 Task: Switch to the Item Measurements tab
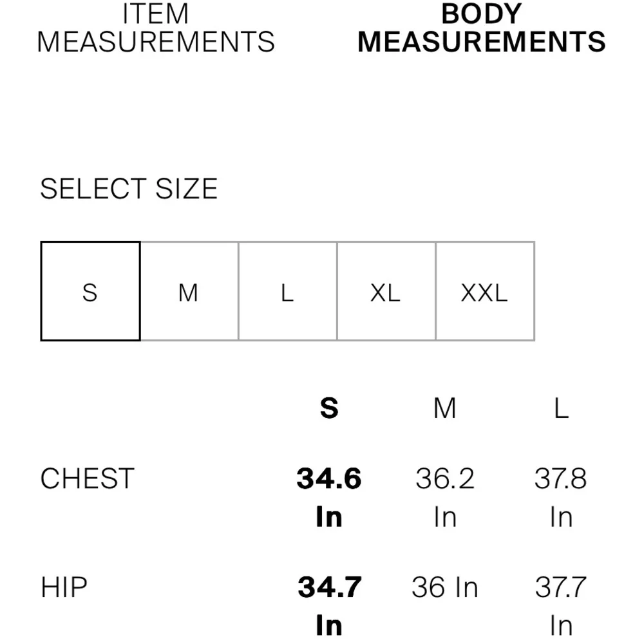pos(156,28)
